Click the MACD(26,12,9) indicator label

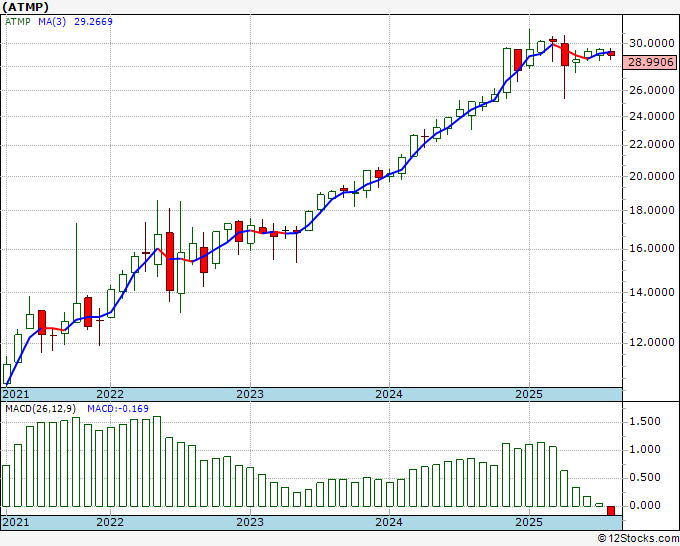[x=40, y=409]
